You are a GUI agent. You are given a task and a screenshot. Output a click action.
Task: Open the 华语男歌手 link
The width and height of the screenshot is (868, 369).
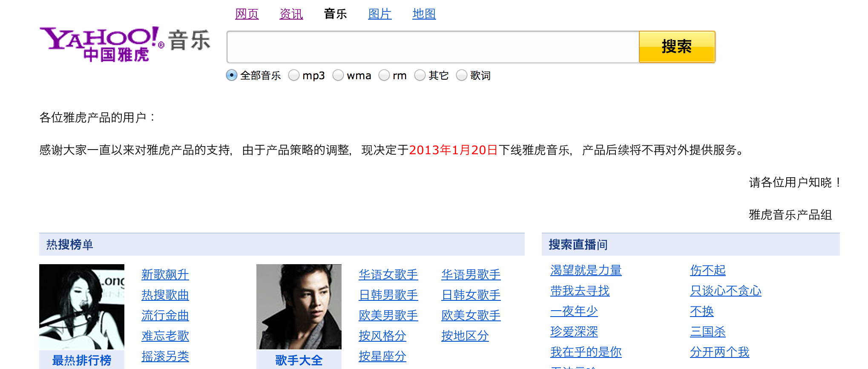click(471, 274)
